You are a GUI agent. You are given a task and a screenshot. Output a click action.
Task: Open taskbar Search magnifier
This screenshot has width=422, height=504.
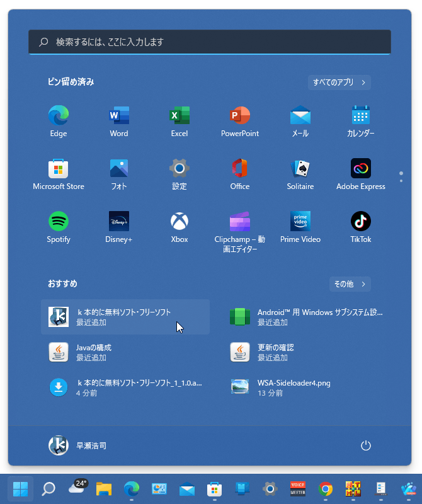48,489
